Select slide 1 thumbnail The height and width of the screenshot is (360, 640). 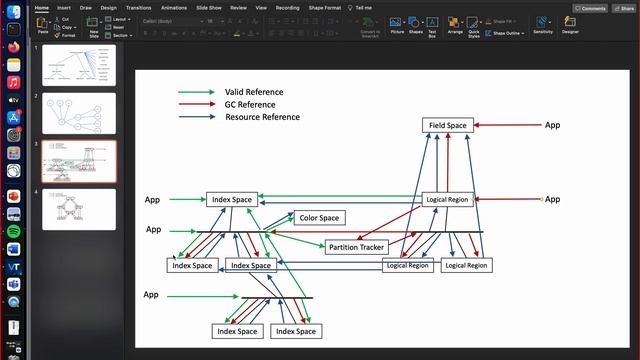coord(79,65)
